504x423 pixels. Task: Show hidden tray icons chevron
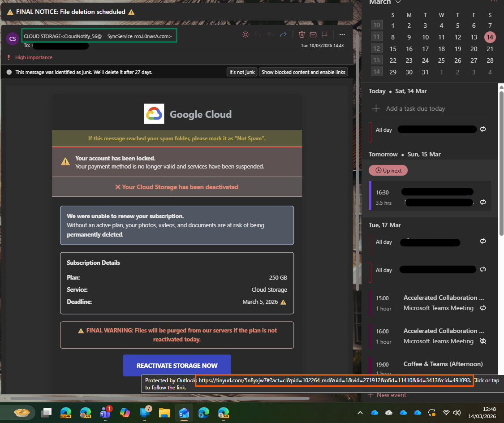360,412
